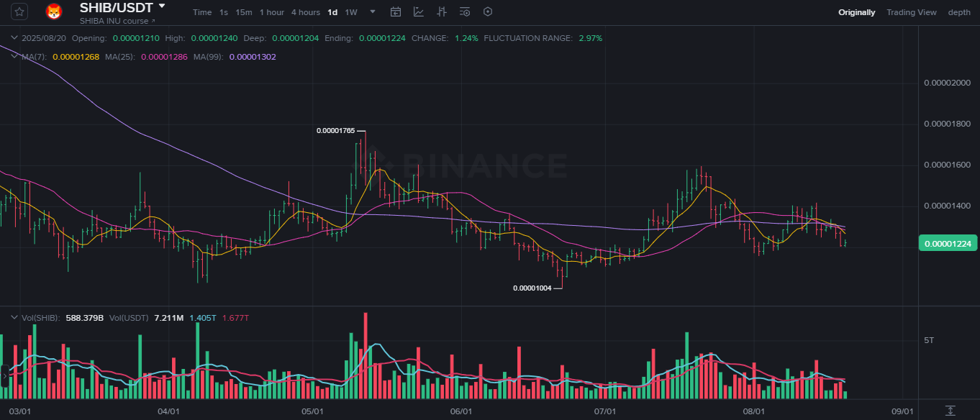Open the candlestick chart style icon
Screen dimensions: 980x420
point(442,12)
